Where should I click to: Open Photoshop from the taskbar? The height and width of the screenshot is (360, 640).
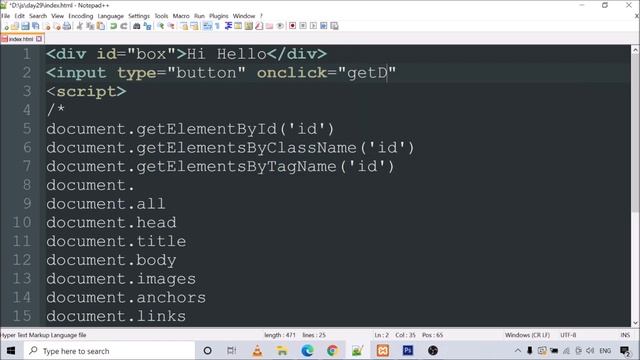coord(408,351)
